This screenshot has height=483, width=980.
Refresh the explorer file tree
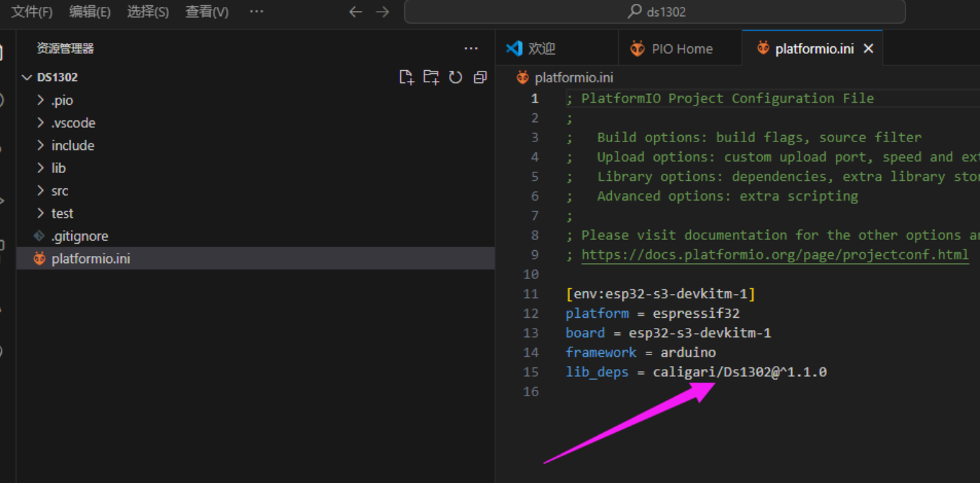(456, 78)
